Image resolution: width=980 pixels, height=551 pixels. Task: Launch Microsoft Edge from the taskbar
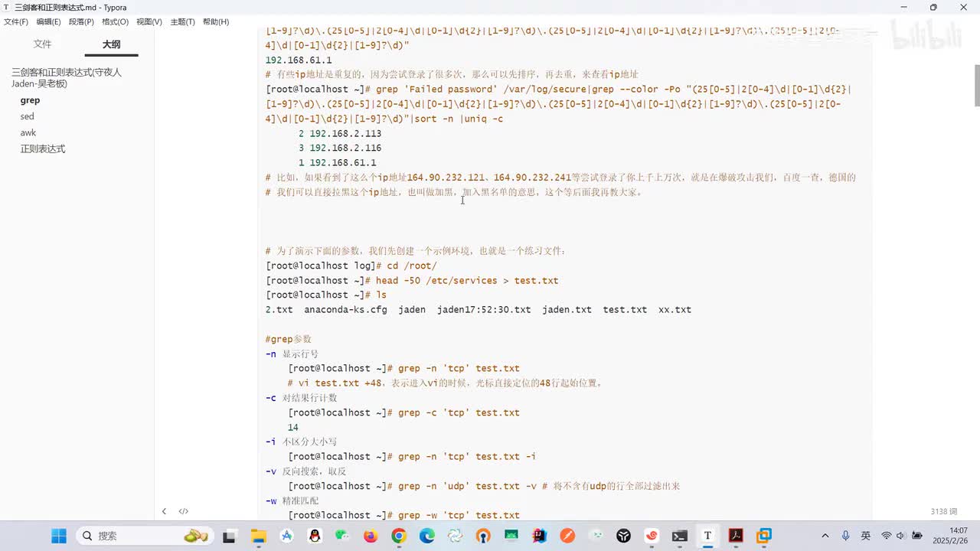[x=426, y=536]
